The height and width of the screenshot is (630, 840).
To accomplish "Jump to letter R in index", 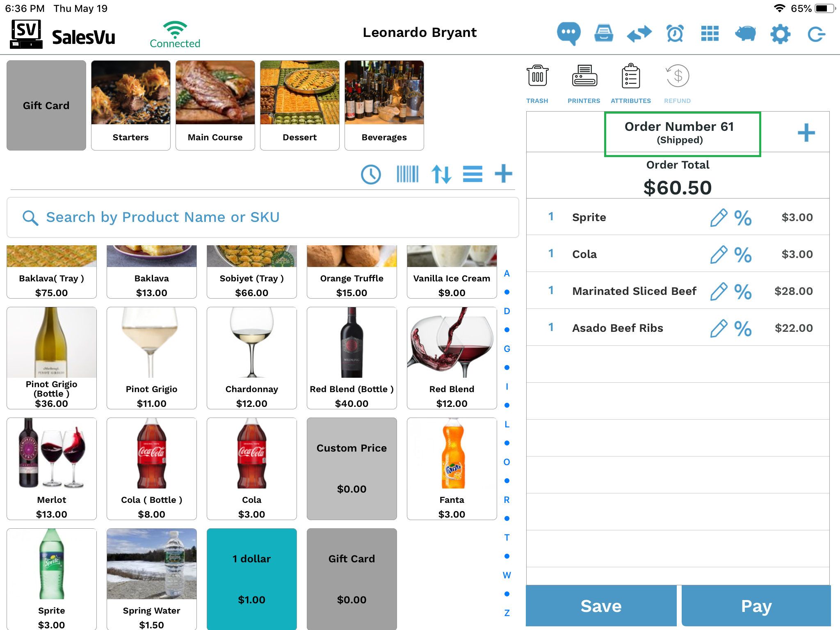I will point(507,500).
